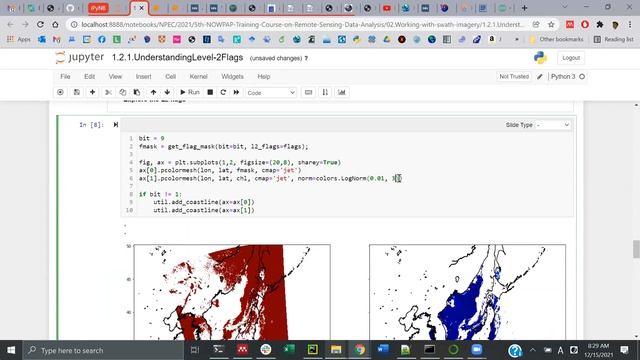Click the Run button
Viewport: 640px width, 360px height.
point(190,92)
